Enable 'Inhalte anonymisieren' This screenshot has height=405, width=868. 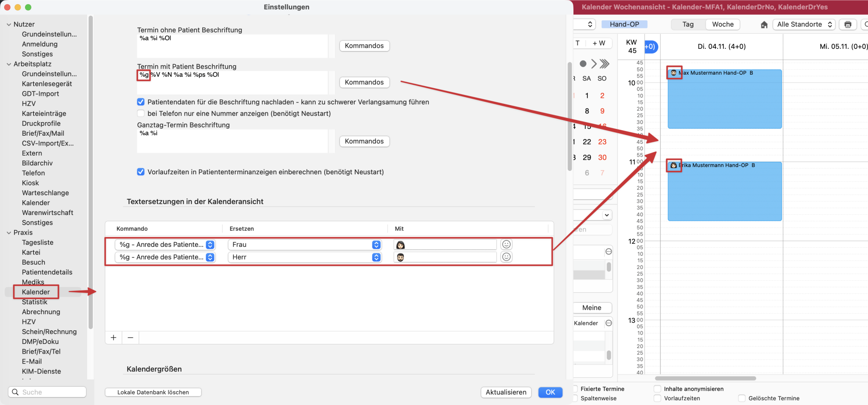(658, 388)
